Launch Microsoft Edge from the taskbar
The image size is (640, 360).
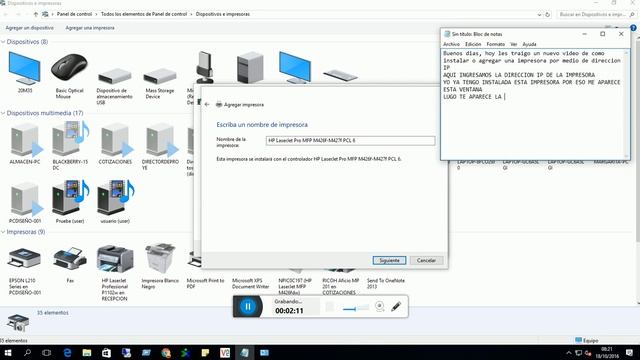67,353
